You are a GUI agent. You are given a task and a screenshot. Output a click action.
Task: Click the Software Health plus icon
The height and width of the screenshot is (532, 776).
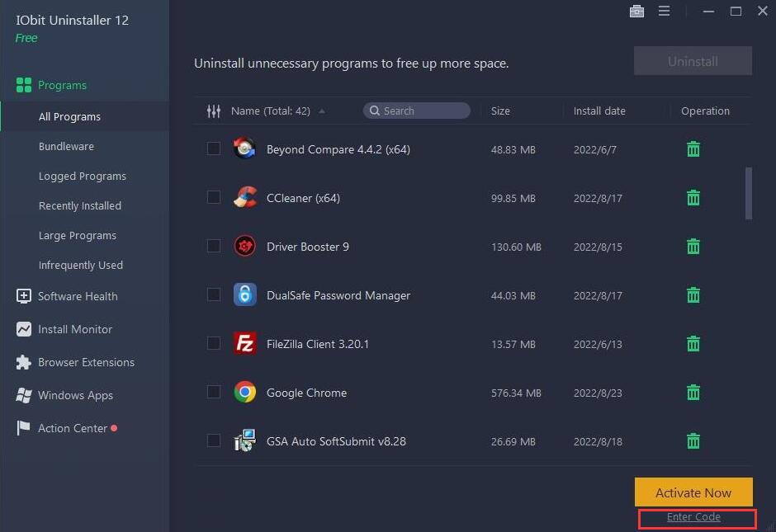(24, 296)
